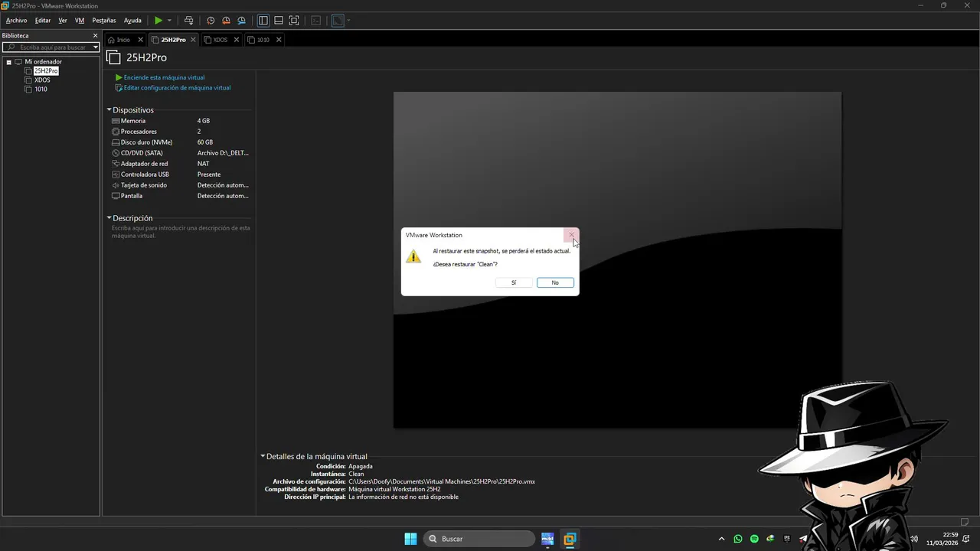
Task: Click the WhatsApp tray icon
Action: (738, 539)
